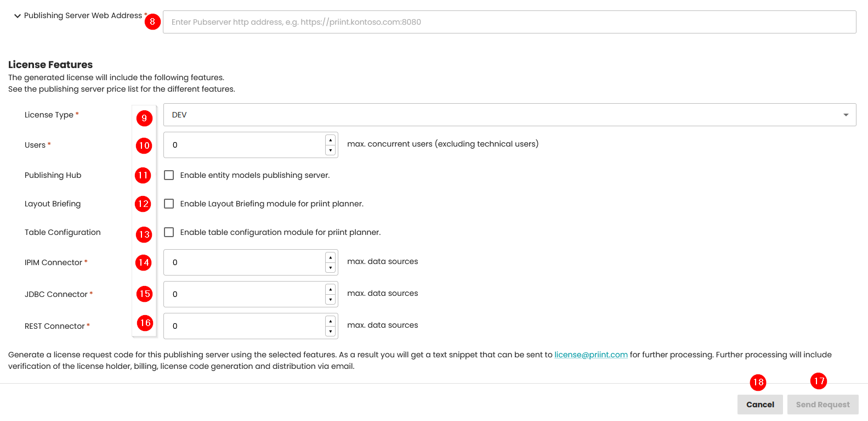This screenshot has width=868, height=421.
Task: Increase IPIM Connector data sources value
Action: point(330,257)
